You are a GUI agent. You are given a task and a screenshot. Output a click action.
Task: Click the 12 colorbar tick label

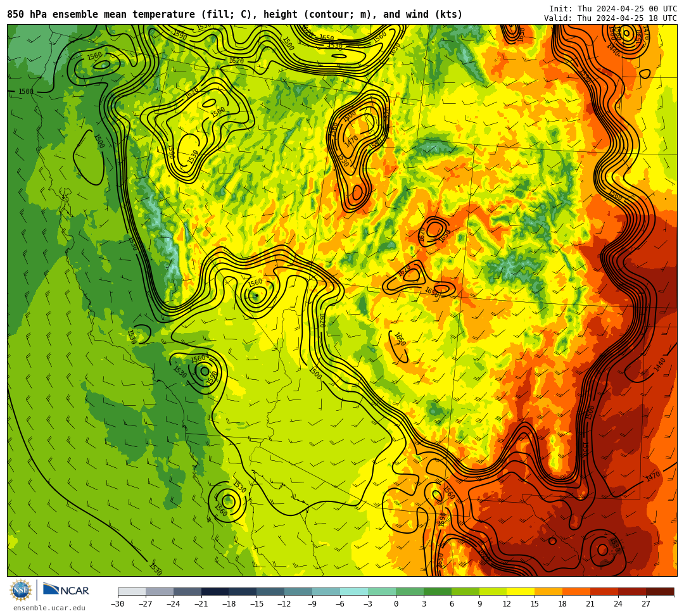[x=507, y=604]
